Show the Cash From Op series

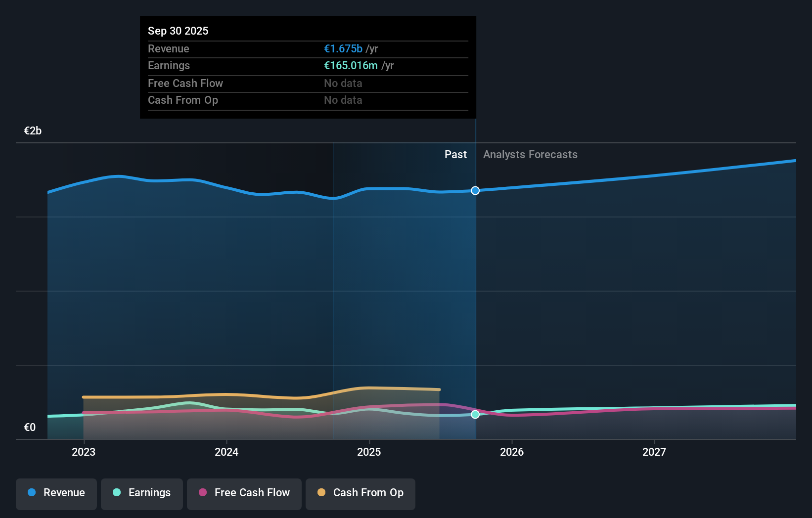pyautogui.click(x=360, y=493)
